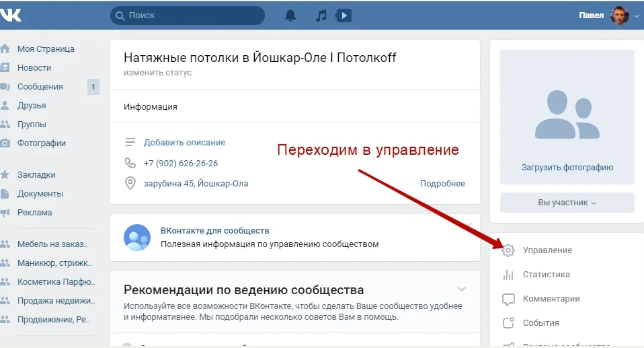Screen dimensions: 644x348
Task: Click the camera icon beside Фотографии
Action: tap(5, 143)
